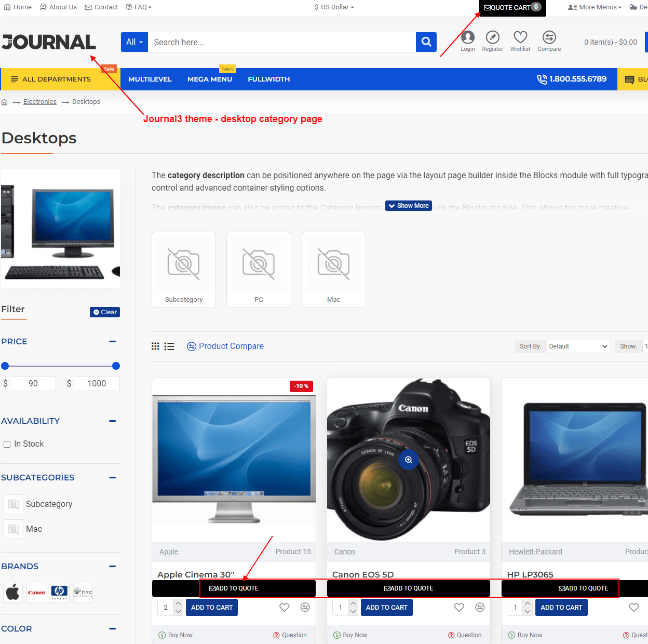Collapse the Availability filter section

point(113,421)
